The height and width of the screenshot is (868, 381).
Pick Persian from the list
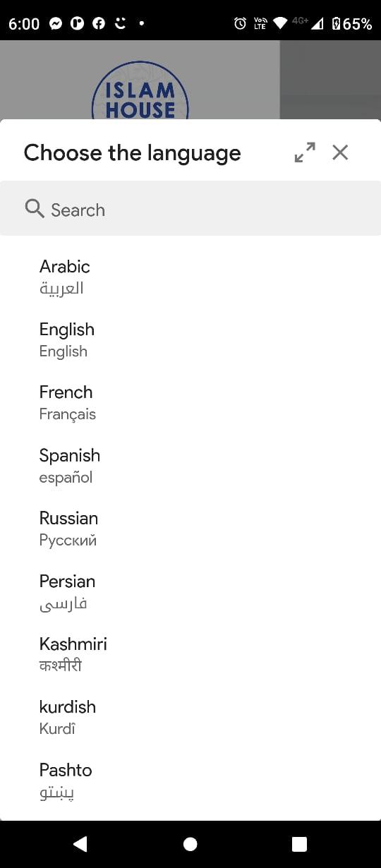click(x=190, y=591)
